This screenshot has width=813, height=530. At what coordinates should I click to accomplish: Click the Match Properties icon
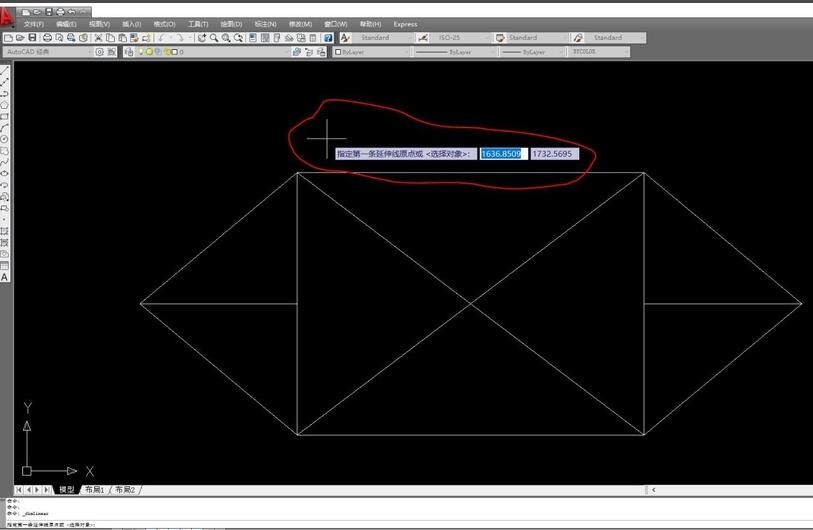click(134, 38)
